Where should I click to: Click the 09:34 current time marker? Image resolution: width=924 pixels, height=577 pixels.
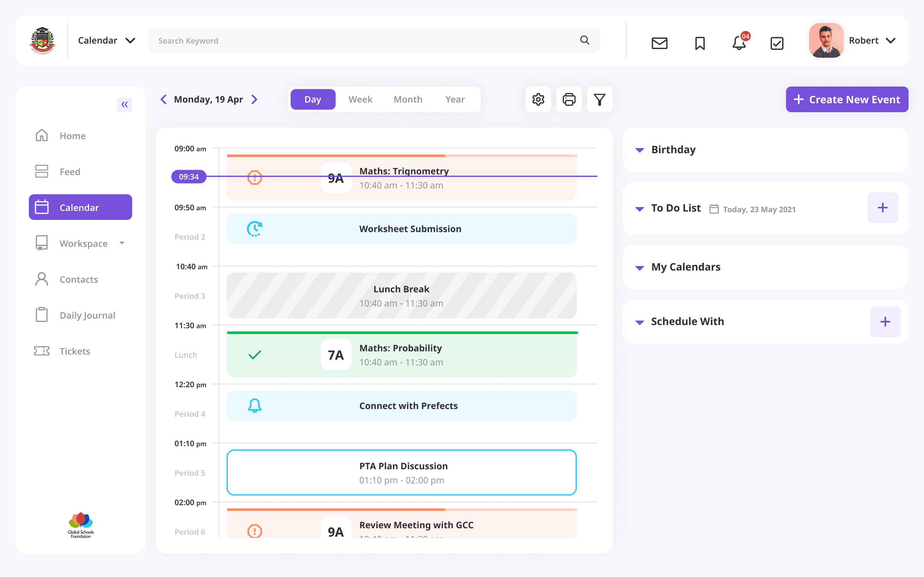pyautogui.click(x=189, y=177)
